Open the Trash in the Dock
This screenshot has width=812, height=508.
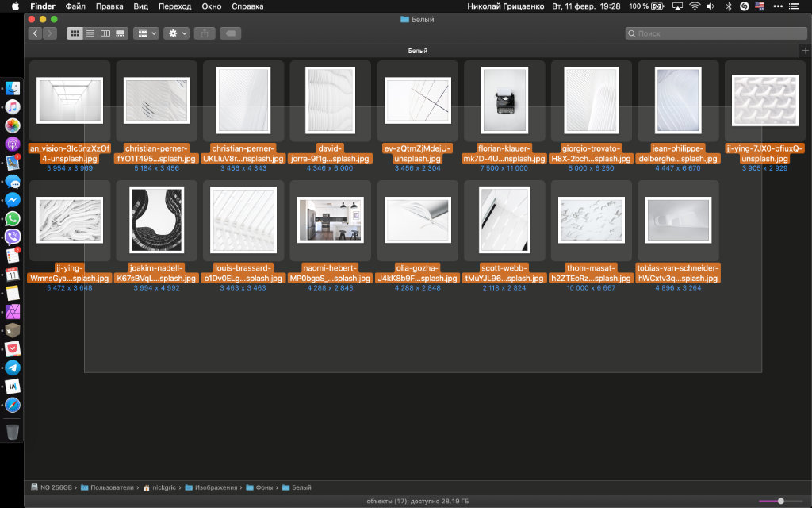tap(13, 432)
